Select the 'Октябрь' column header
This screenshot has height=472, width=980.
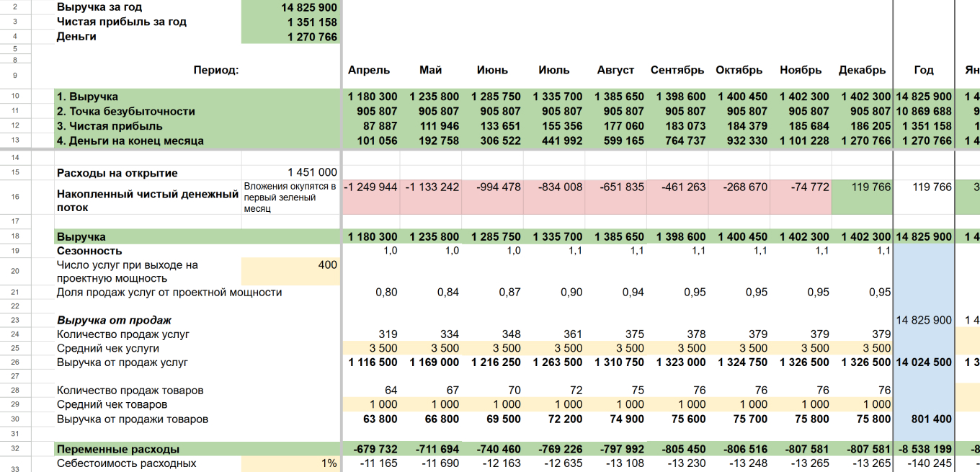(x=739, y=70)
